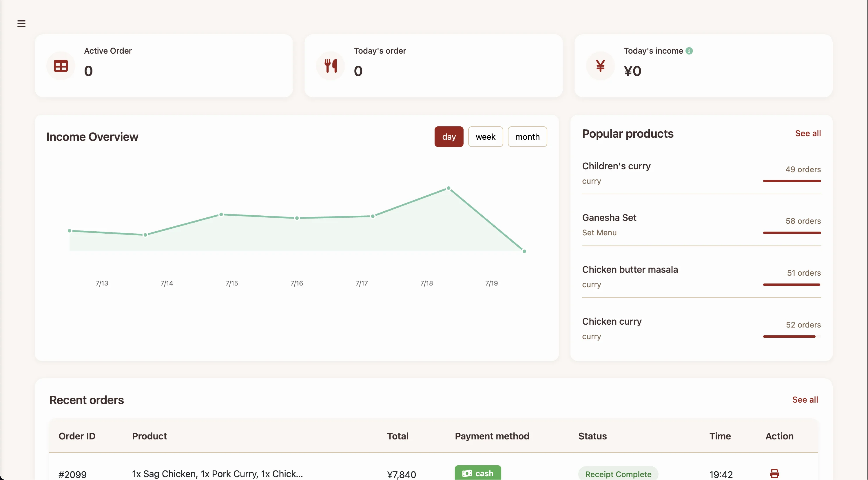The width and height of the screenshot is (868, 480).
Task: Click the Sag Chicken product description
Action: click(x=217, y=474)
